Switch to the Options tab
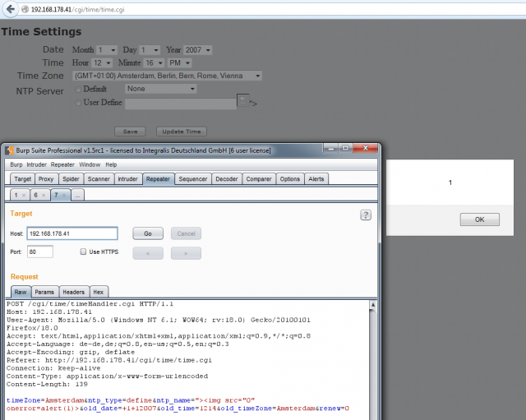 290,179
